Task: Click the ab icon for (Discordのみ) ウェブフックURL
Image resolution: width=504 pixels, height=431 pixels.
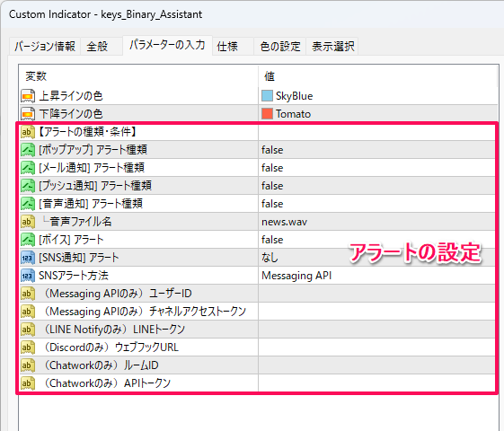Action: click(28, 347)
